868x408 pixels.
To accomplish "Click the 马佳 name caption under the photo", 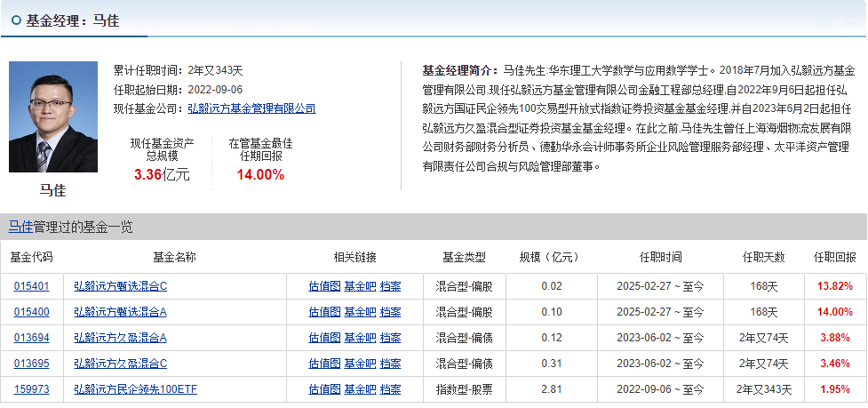I will point(52,190).
